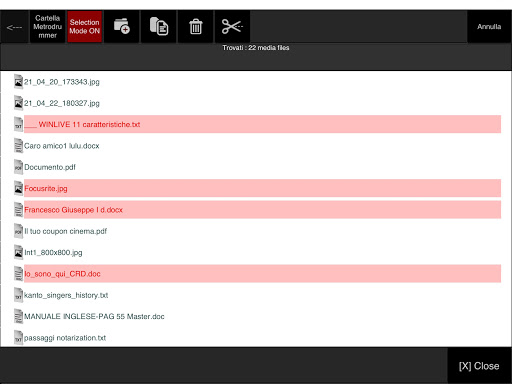Screen dimensions: 512x384
Task: Toggle Selection Mode ON button
Action: tap(85, 26)
